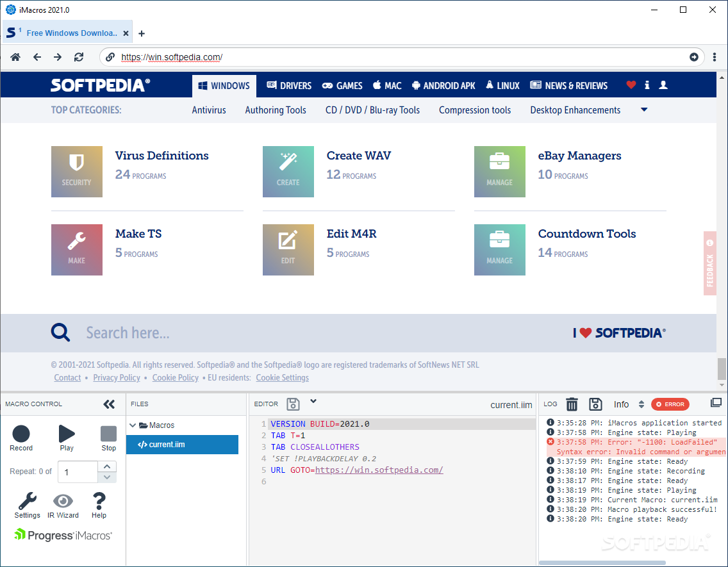Viewport: 728px width, 567px height.
Task: Click the Repeat count field
Action: pyautogui.click(x=78, y=472)
